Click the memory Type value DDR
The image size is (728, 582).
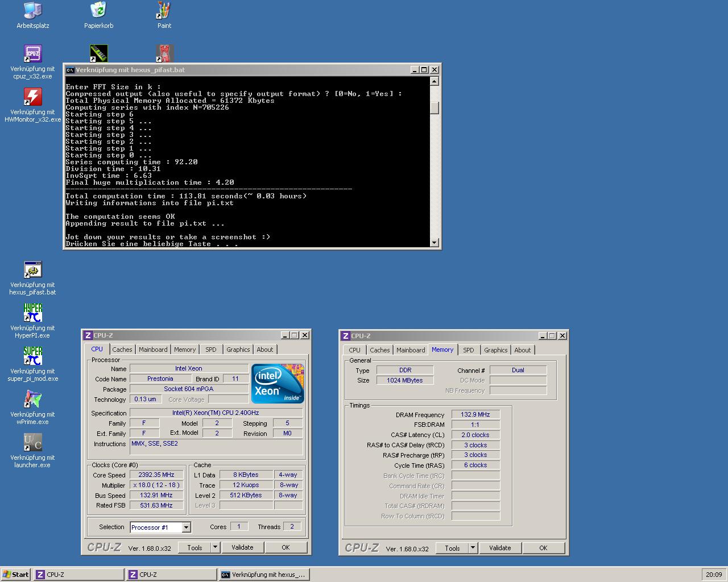tap(405, 370)
